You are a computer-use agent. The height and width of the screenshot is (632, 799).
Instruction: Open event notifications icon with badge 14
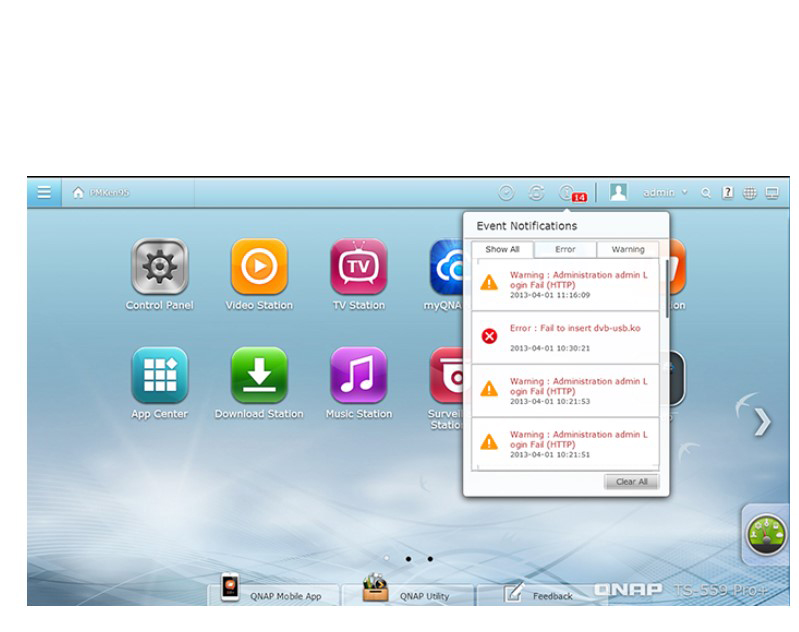(x=572, y=193)
